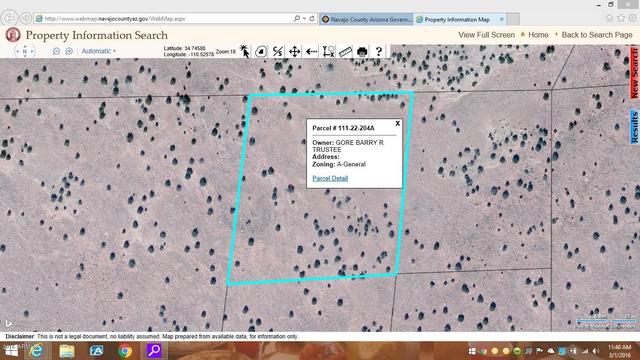The image size is (640, 360).
Task: Print the map via printer icon
Action: pyautogui.click(x=362, y=51)
